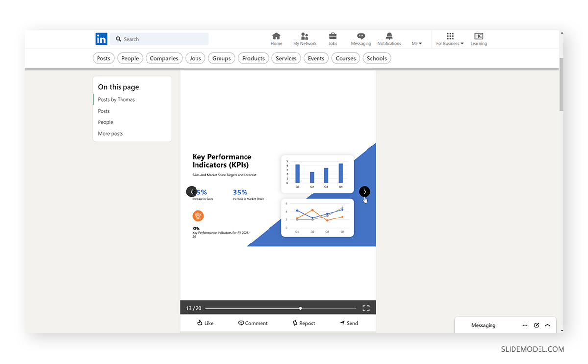
Task: Open Messaging from top navigation
Action: click(x=361, y=39)
